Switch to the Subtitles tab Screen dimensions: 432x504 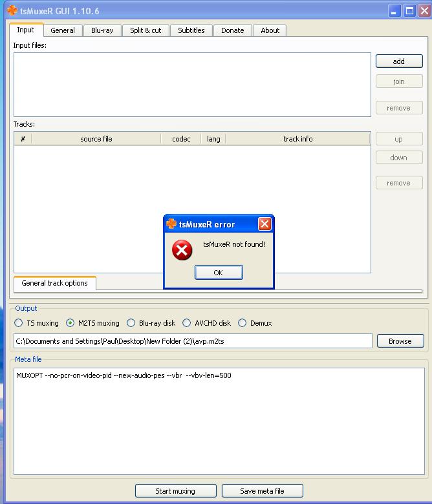point(191,30)
